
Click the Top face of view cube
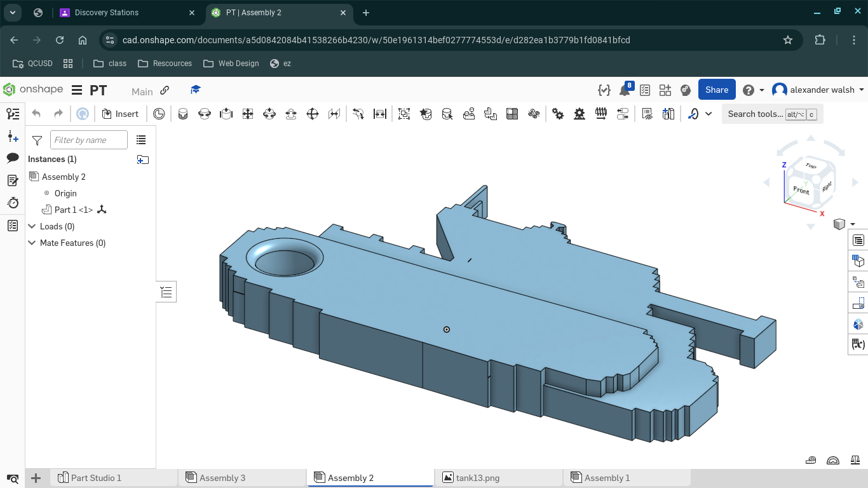(811, 166)
